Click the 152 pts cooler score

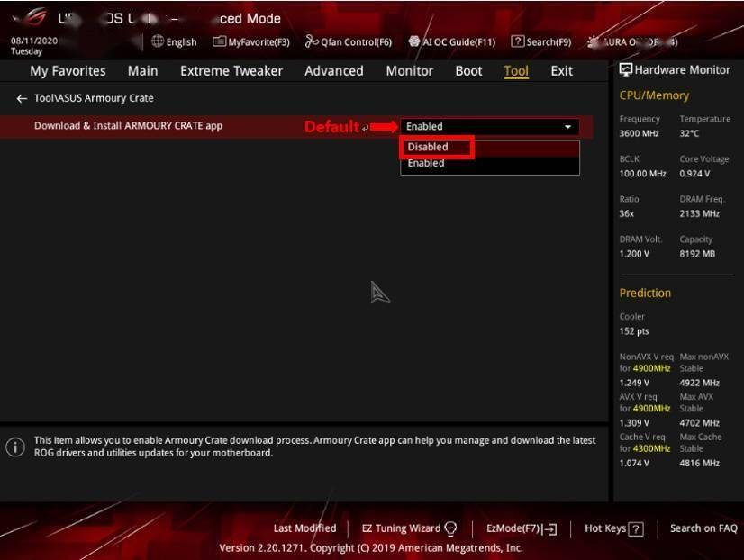(634, 331)
